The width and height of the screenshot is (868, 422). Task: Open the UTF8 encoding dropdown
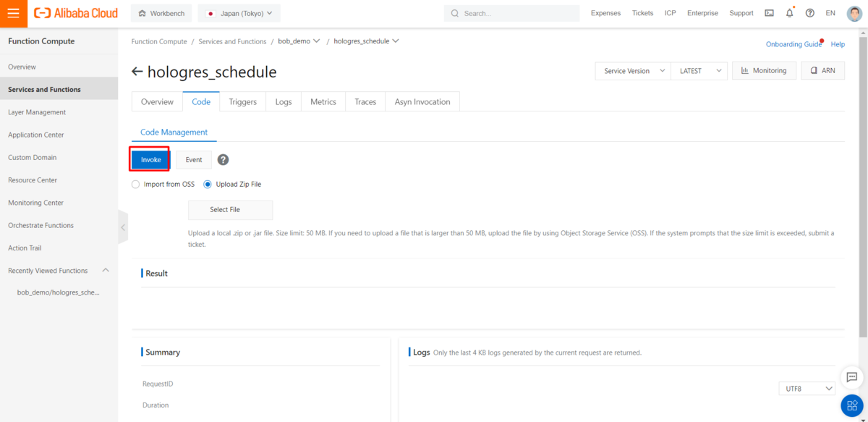[x=807, y=389]
